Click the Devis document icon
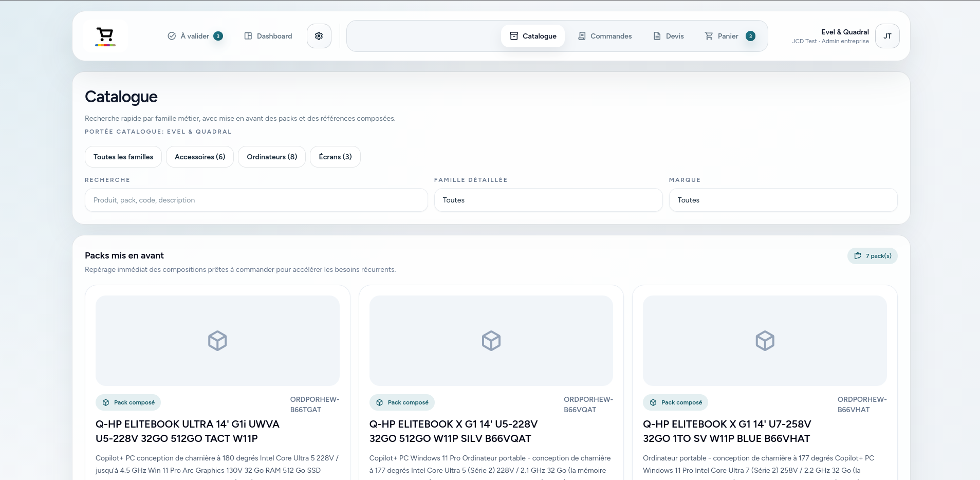The height and width of the screenshot is (480, 980). 657,36
